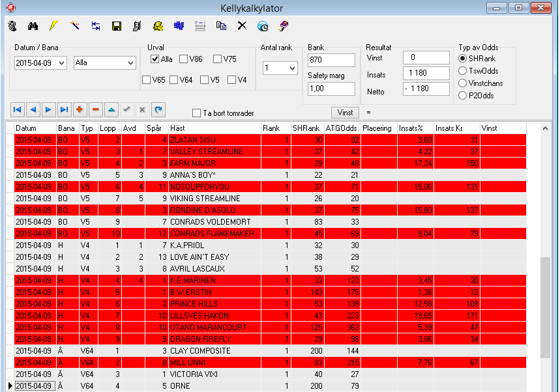The width and height of the screenshot is (560, 392).
Task: Click the Placering column header
Action: pos(379,128)
